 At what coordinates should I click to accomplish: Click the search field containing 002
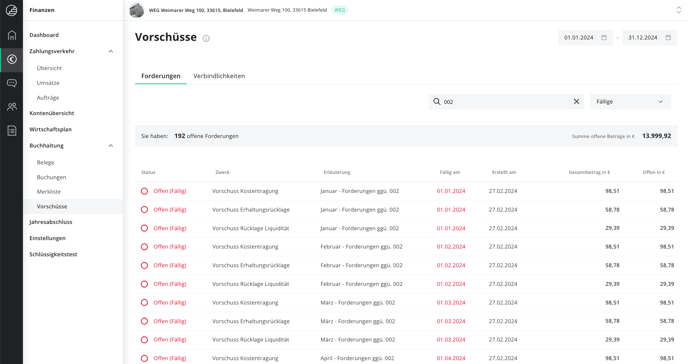(506, 102)
